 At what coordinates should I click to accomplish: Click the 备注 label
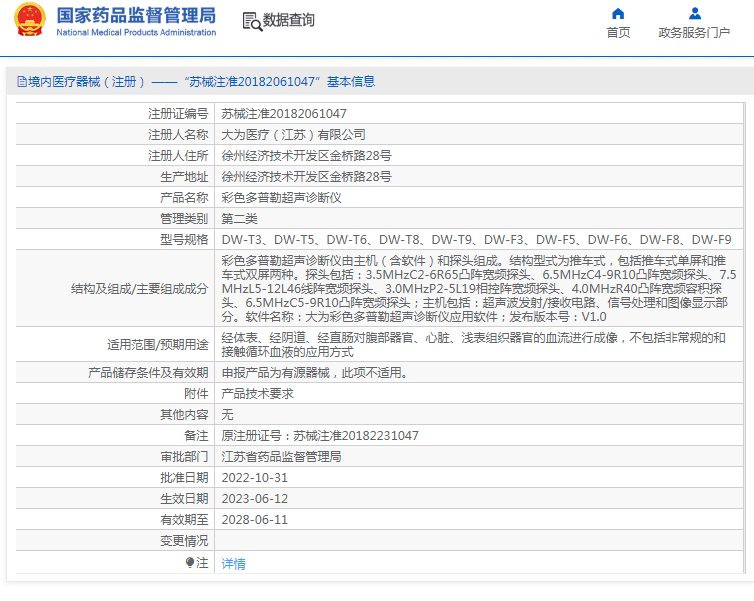tap(196, 436)
